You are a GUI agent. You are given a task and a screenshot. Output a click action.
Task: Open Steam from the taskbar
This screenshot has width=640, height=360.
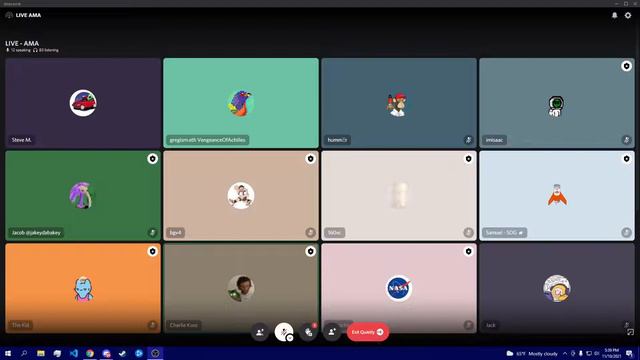point(122,353)
